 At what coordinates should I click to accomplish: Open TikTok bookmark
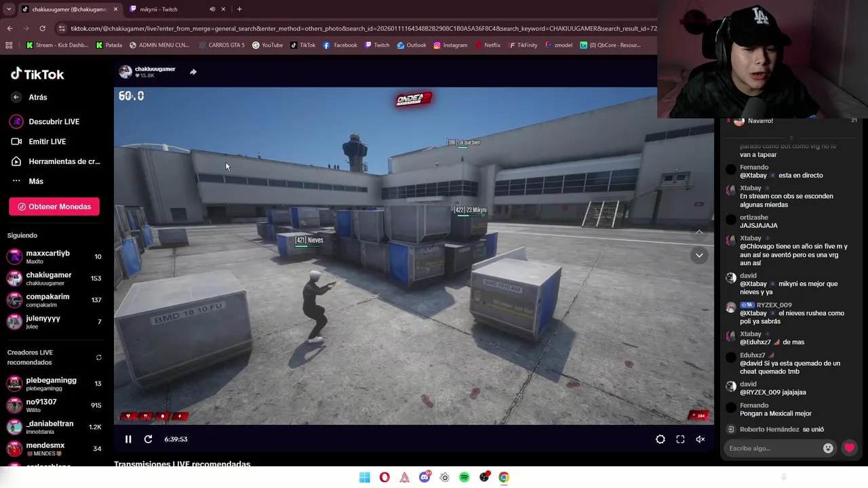point(303,45)
